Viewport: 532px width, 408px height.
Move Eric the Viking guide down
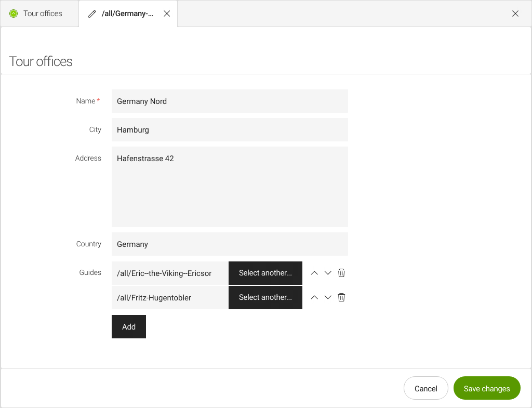328,273
